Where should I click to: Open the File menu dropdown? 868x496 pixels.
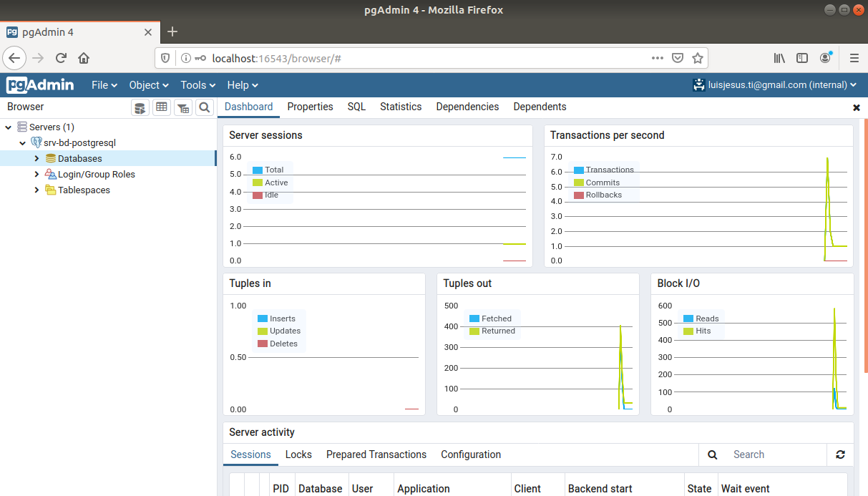click(104, 84)
